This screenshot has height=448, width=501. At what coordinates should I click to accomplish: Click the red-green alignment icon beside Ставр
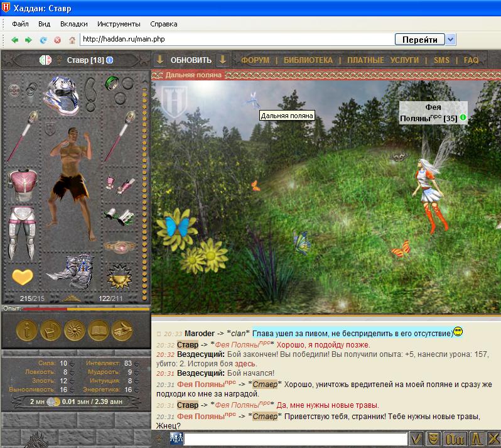pyautogui.click(x=45, y=60)
